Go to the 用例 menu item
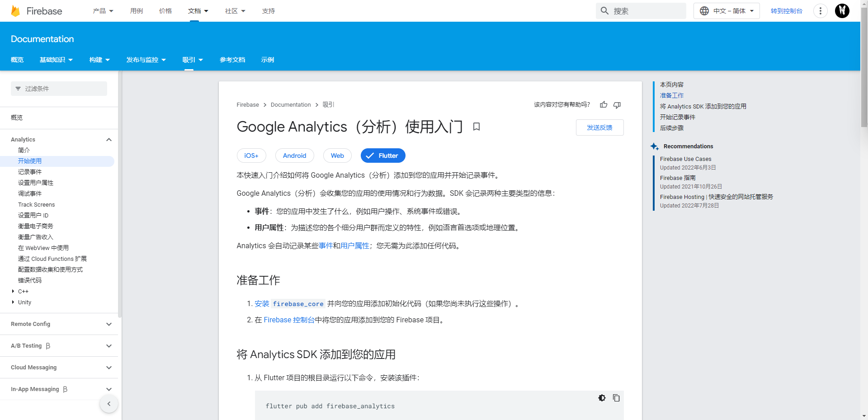The height and width of the screenshot is (420, 868). [137, 11]
